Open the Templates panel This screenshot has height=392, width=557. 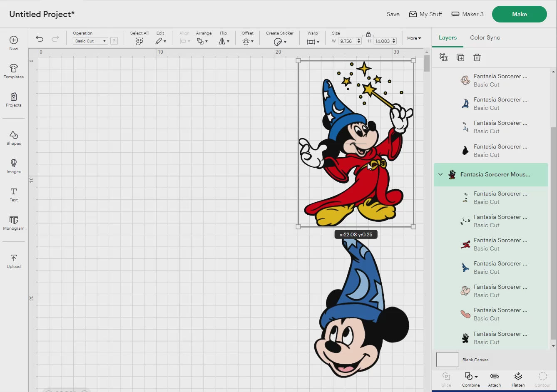pyautogui.click(x=14, y=71)
